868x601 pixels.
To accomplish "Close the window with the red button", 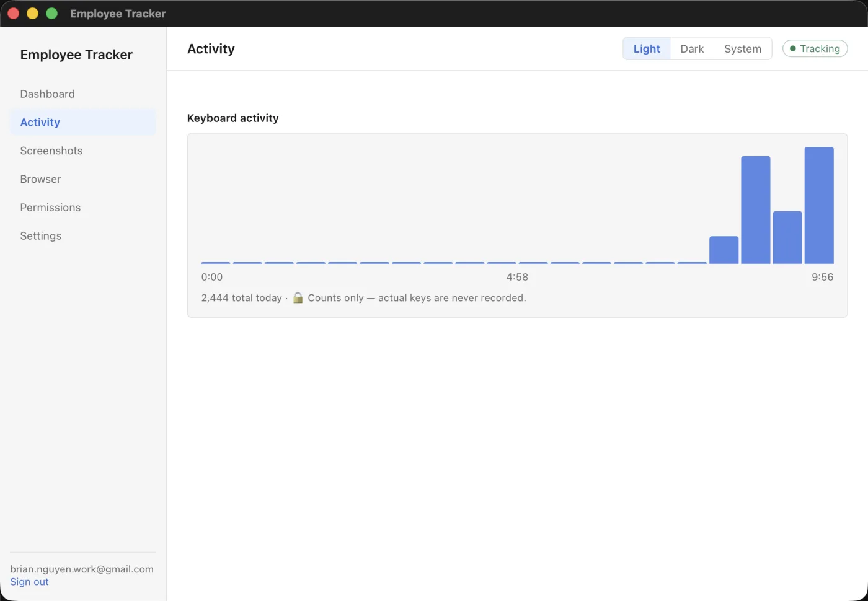I will (14, 14).
